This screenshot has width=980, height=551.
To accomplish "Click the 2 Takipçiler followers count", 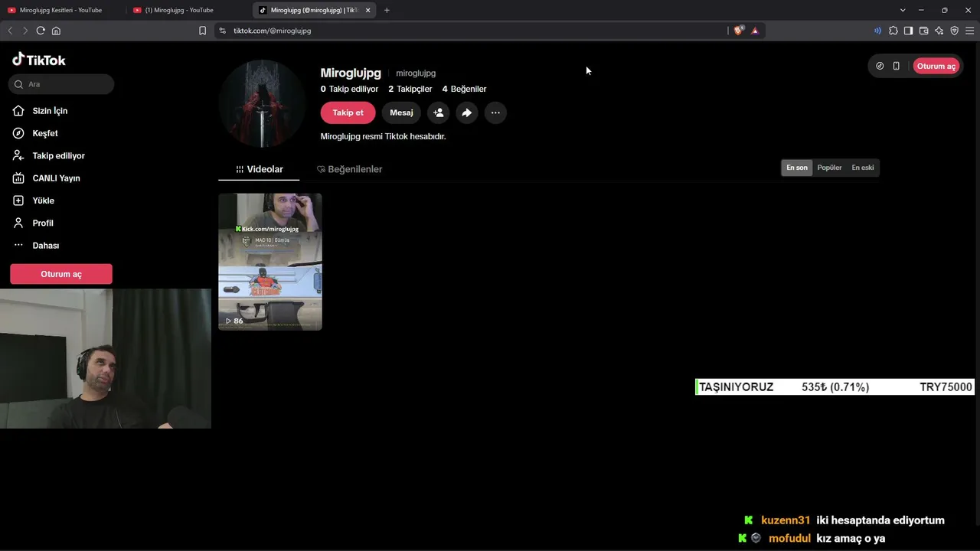I will click(410, 89).
